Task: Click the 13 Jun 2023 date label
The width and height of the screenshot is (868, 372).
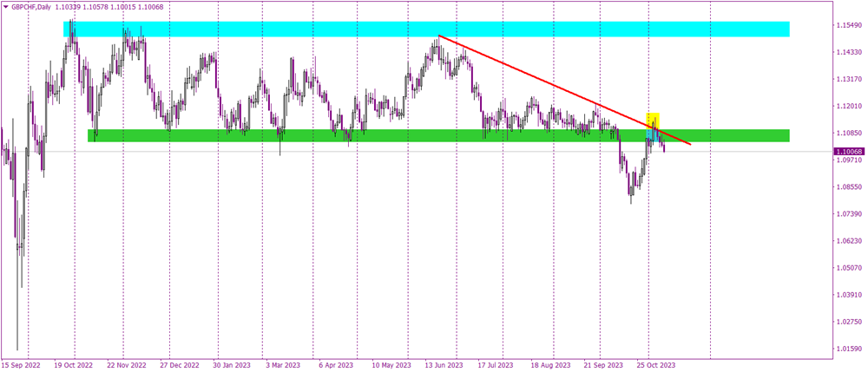Action: (x=444, y=365)
